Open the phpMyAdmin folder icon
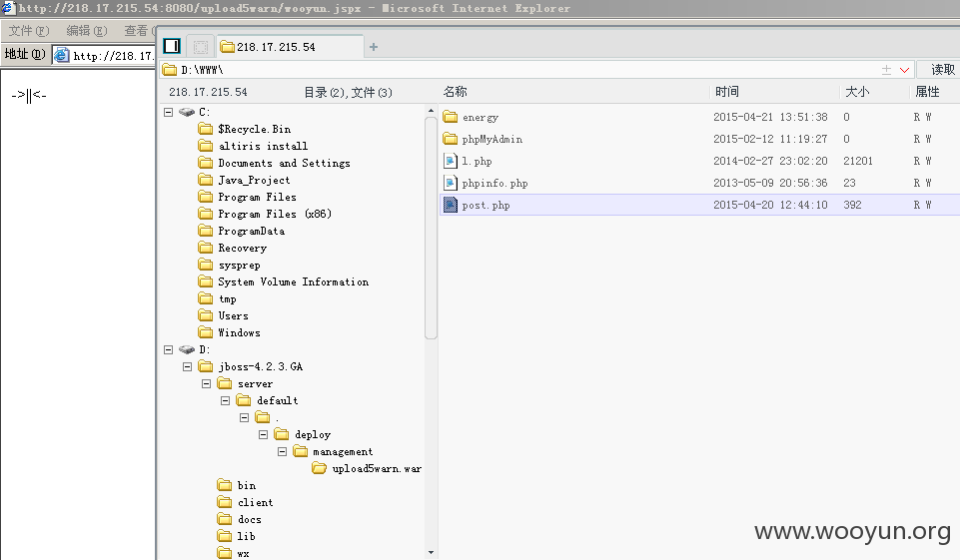 point(451,139)
